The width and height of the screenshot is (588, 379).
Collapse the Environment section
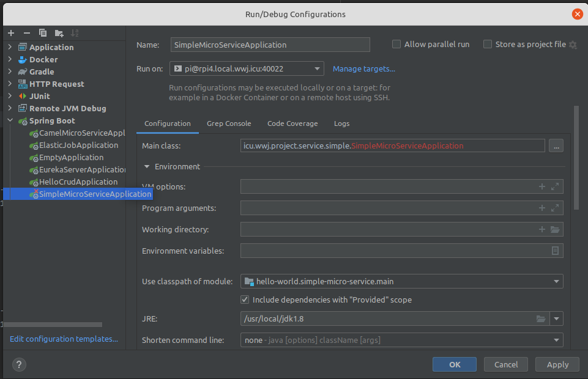(x=147, y=166)
